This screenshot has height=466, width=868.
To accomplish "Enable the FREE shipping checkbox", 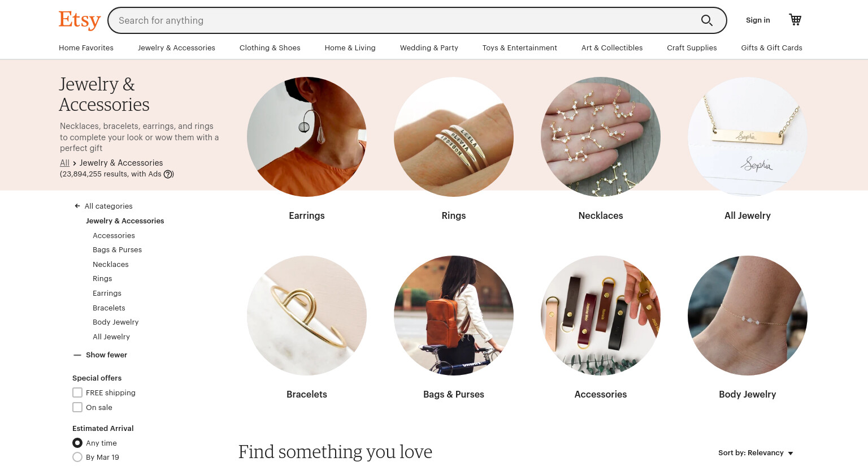I will pyautogui.click(x=77, y=392).
